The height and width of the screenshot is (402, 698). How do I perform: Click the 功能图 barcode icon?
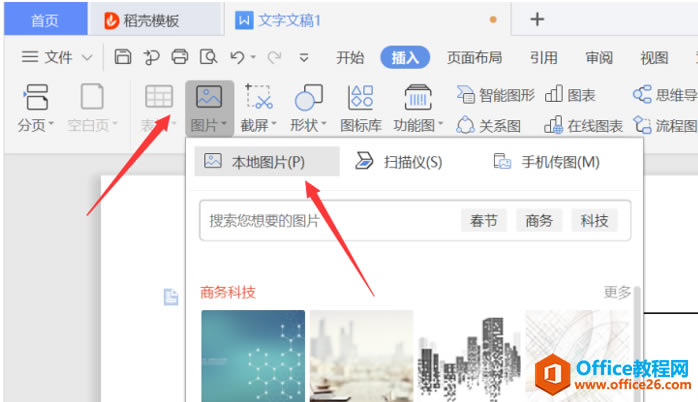418,97
